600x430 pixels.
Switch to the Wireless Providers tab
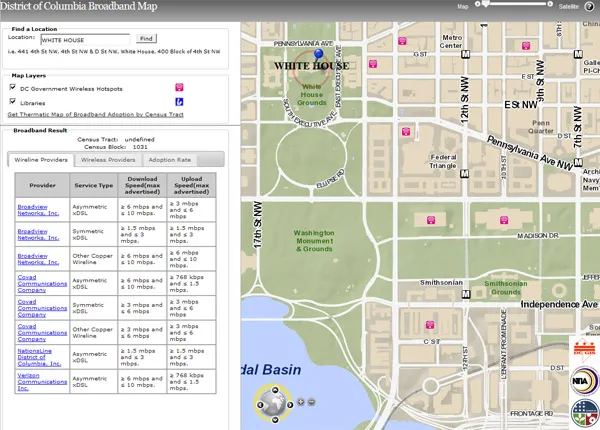point(108,159)
